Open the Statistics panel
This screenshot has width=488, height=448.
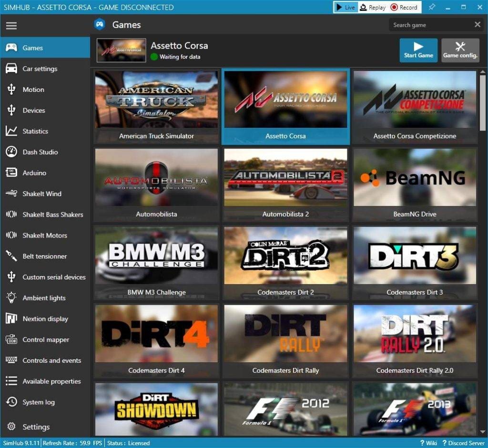[37, 131]
